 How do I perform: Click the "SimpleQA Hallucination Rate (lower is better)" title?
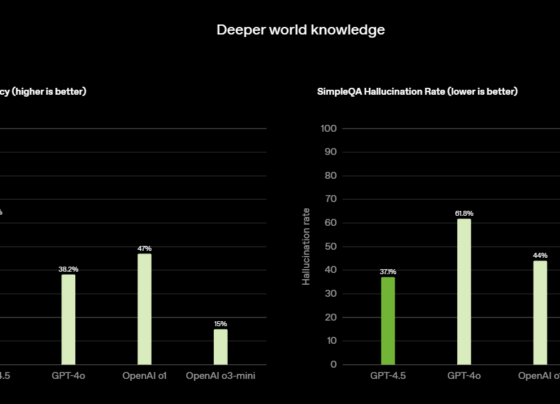tap(418, 92)
